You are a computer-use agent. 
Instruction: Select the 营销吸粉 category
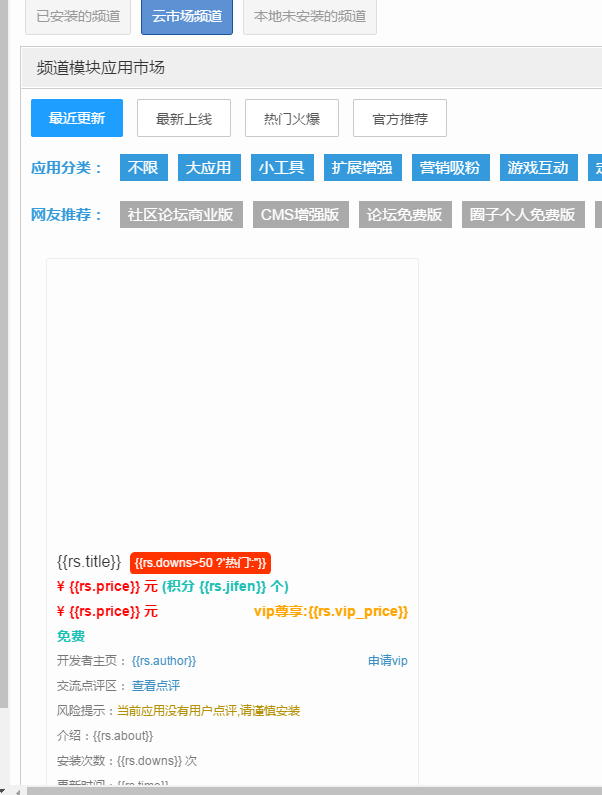(x=451, y=167)
